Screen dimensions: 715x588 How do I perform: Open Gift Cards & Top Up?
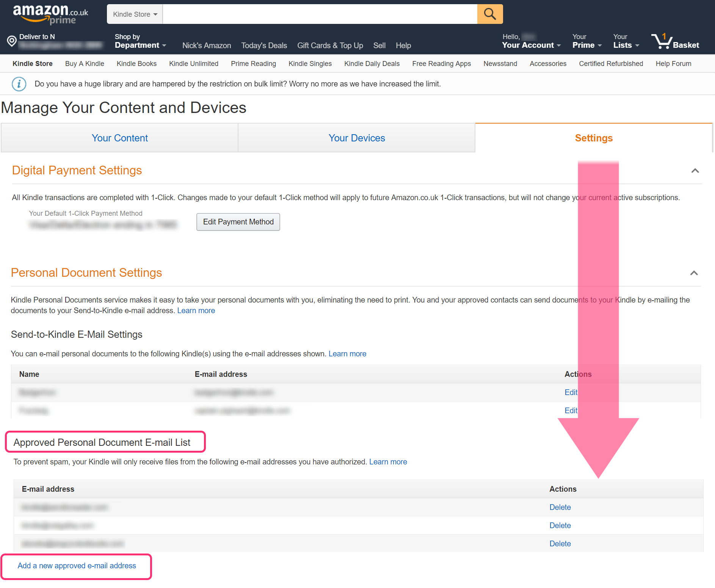330,45
